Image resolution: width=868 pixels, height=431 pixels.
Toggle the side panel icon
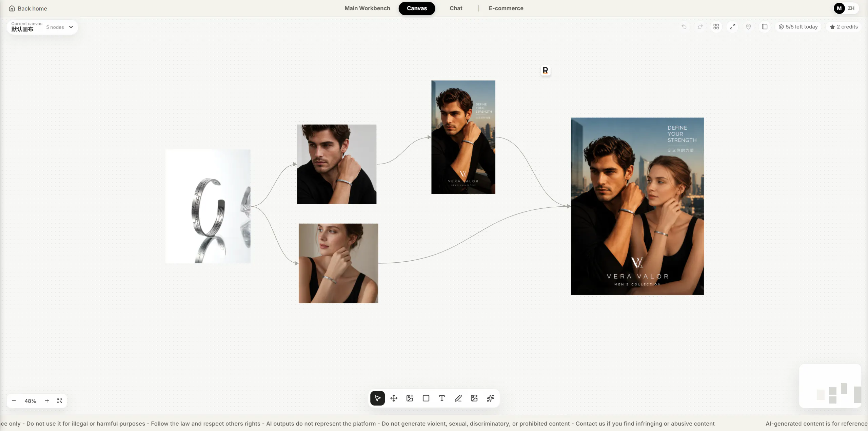pyautogui.click(x=765, y=27)
